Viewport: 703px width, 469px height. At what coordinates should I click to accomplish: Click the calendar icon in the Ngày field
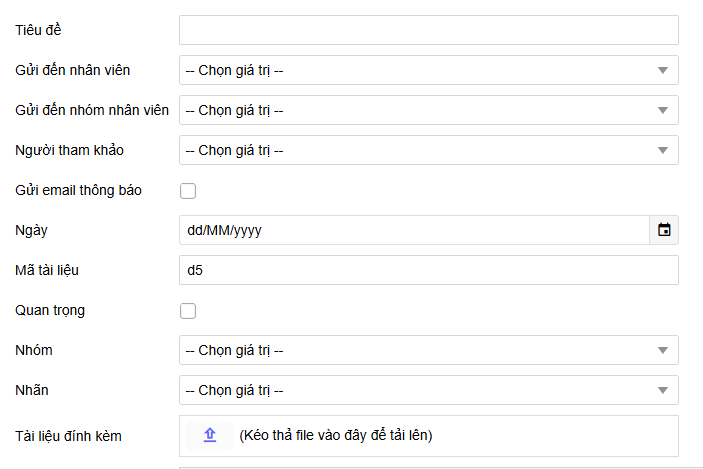[x=664, y=230]
